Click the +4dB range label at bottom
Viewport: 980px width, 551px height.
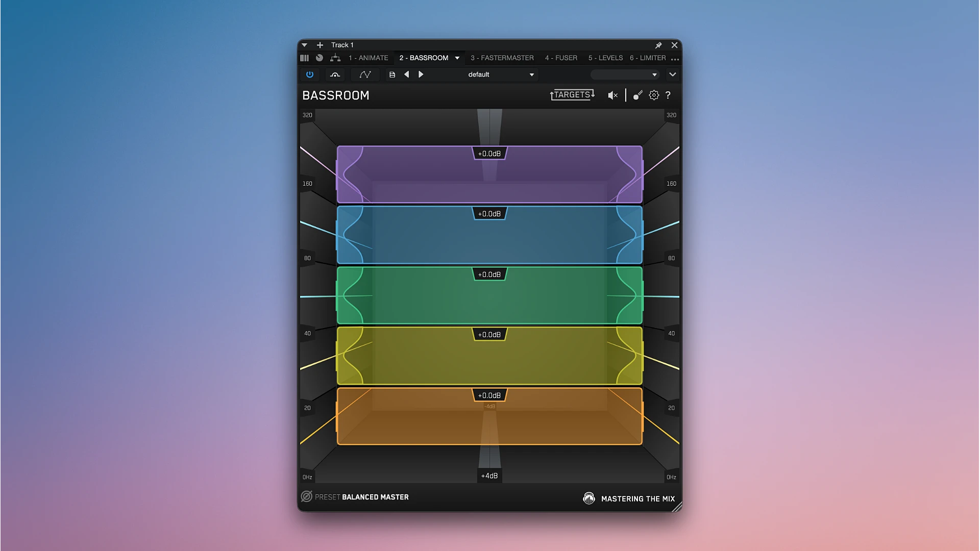tap(489, 475)
